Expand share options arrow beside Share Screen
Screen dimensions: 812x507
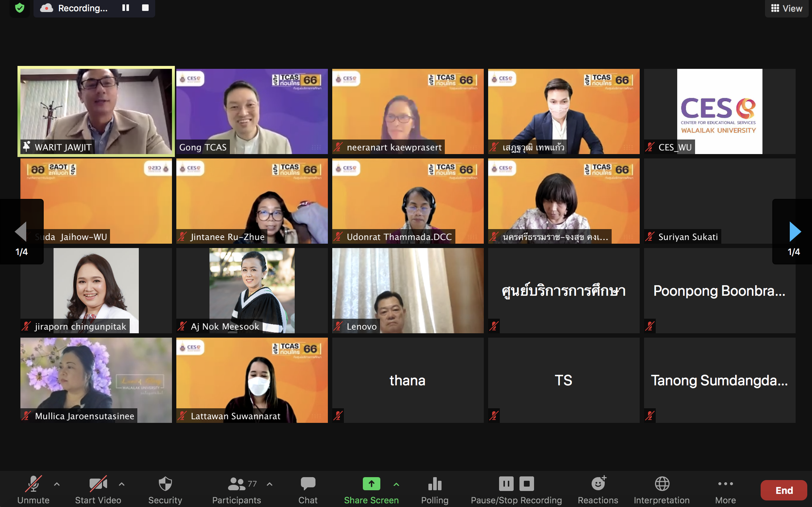(x=396, y=484)
